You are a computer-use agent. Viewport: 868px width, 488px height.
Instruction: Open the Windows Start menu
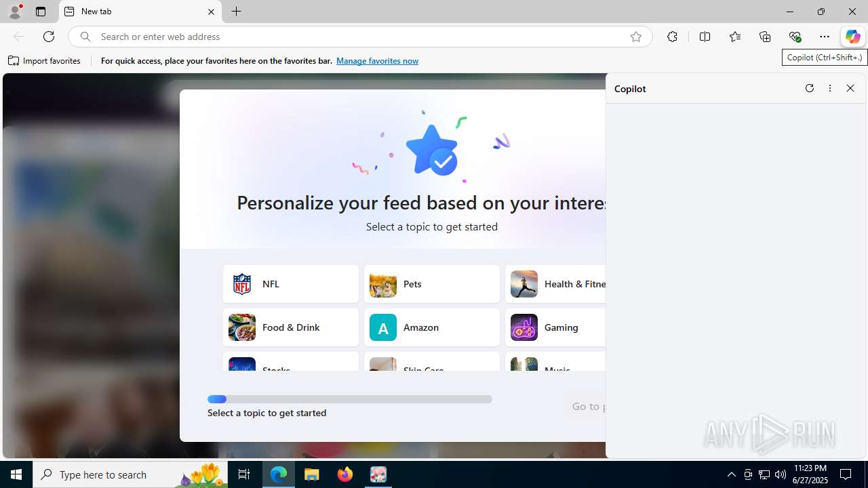(16, 474)
